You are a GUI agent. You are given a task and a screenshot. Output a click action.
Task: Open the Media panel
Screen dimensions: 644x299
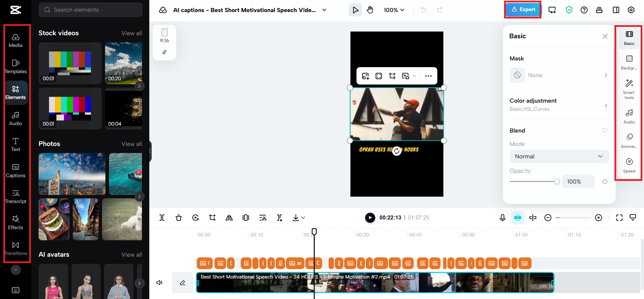(x=15, y=40)
